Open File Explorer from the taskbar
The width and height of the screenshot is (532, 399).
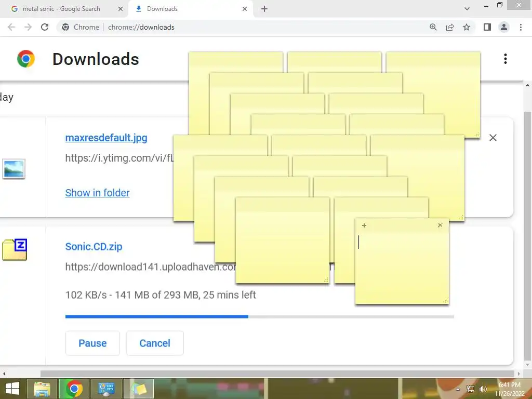pyautogui.click(x=42, y=389)
